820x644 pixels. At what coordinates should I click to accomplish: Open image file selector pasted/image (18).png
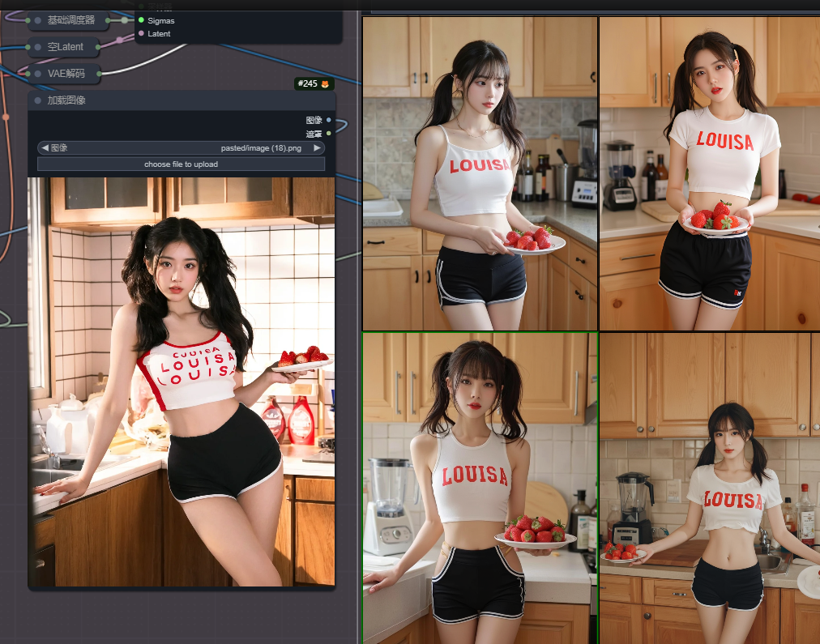pos(181,148)
